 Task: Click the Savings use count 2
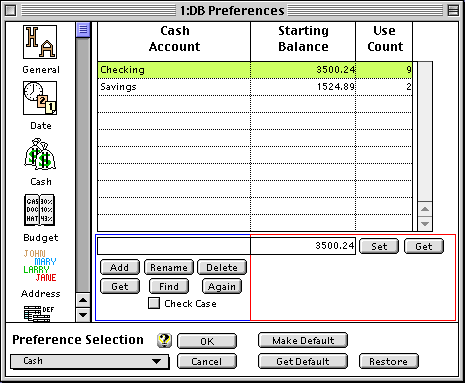click(384, 87)
